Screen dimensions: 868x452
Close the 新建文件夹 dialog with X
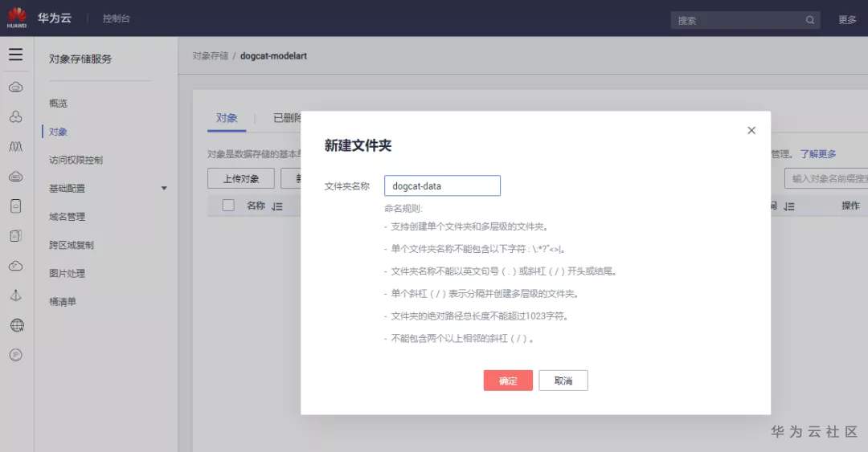(751, 131)
